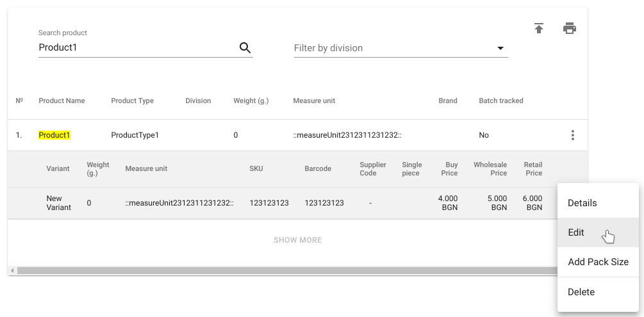
Task: Click the Buy Price column header
Action: click(449, 169)
